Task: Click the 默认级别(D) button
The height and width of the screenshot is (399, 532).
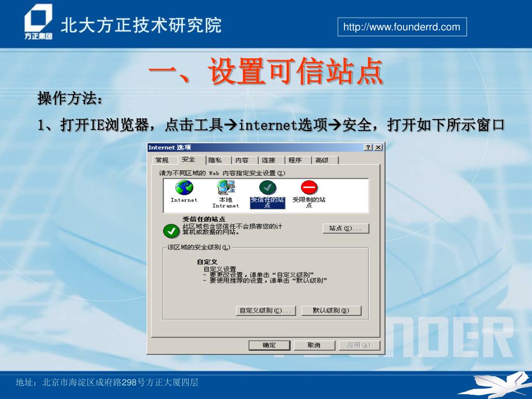Action: pyautogui.click(x=331, y=311)
